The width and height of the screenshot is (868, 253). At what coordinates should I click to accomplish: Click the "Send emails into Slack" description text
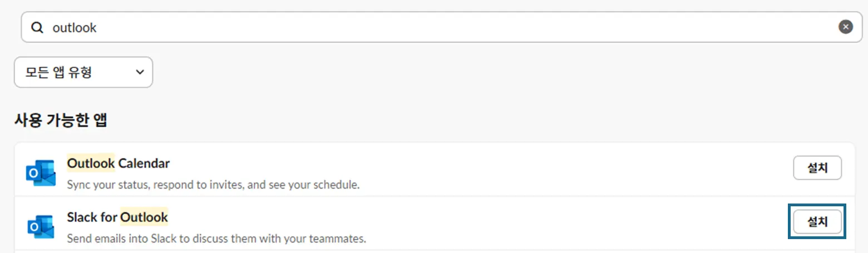click(x=216, y=239)
